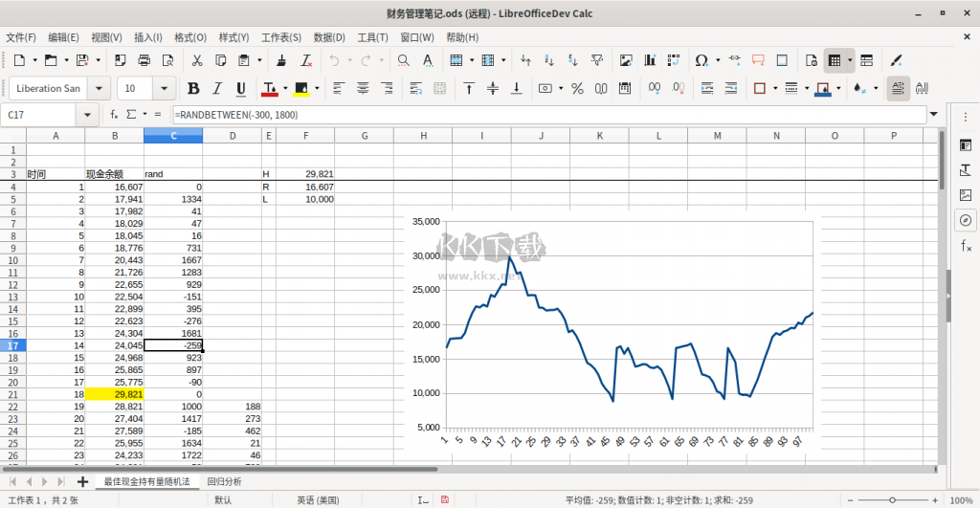The height and width of the screenshot is (508, 980).
Task: Expand the Name Box dropdown for C17
Action: click(x=88, y=115)
